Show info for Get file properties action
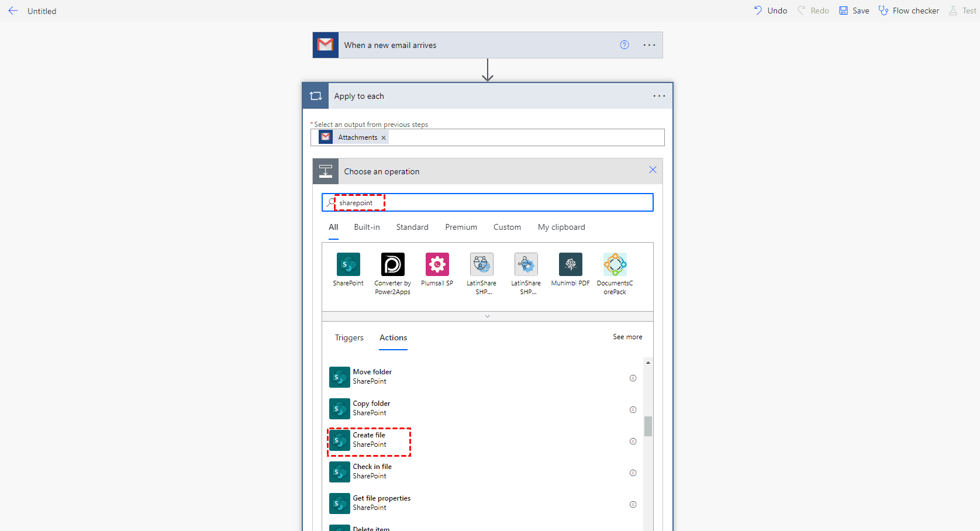The height and width of the screenshot is (531, 980). pos(633,505)
